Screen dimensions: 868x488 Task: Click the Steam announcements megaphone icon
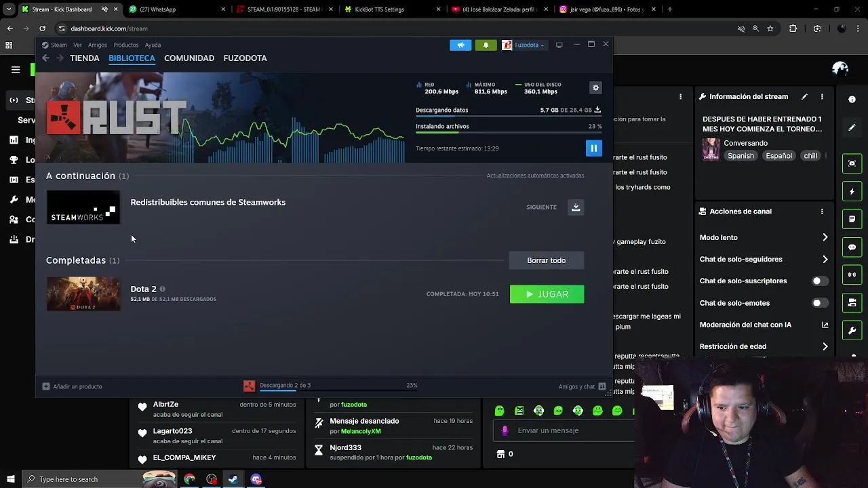pyautogui.click(x=460, y=45)
